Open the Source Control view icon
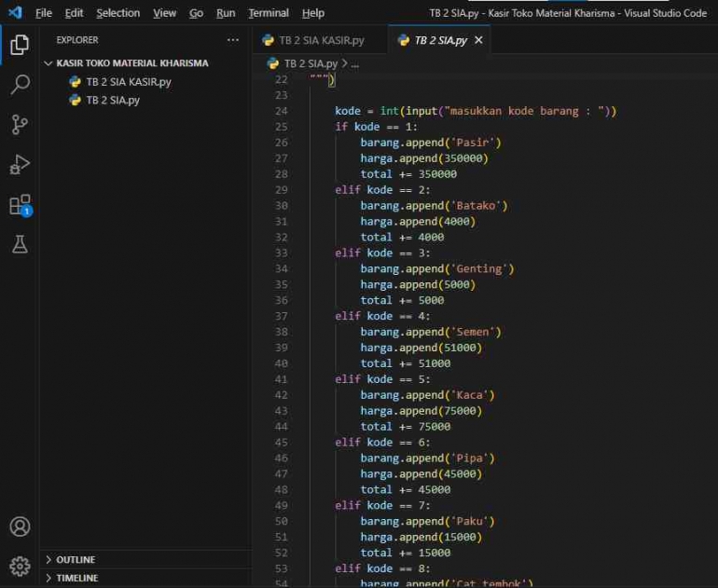Viewport: 718px width, 588px height. click(x=20, y=125)
